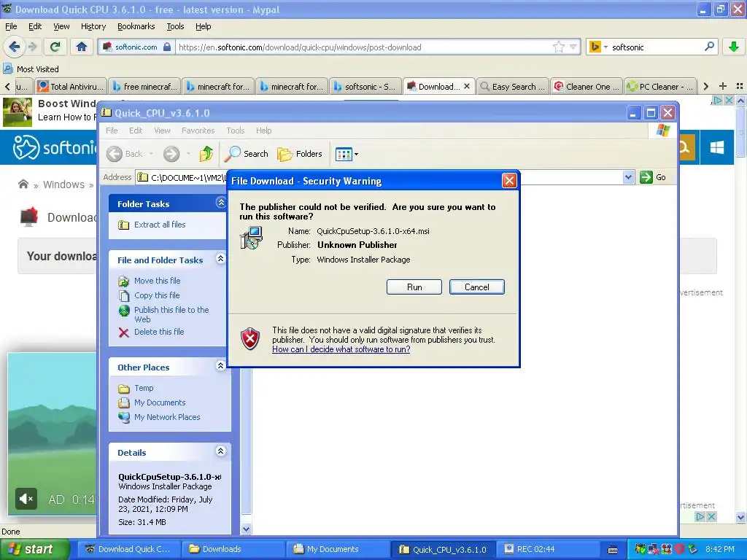Image resolution: width=747 pixels, height=560 pixels.
Task: Go to the browser Home page icon
Action: (82, 47)
